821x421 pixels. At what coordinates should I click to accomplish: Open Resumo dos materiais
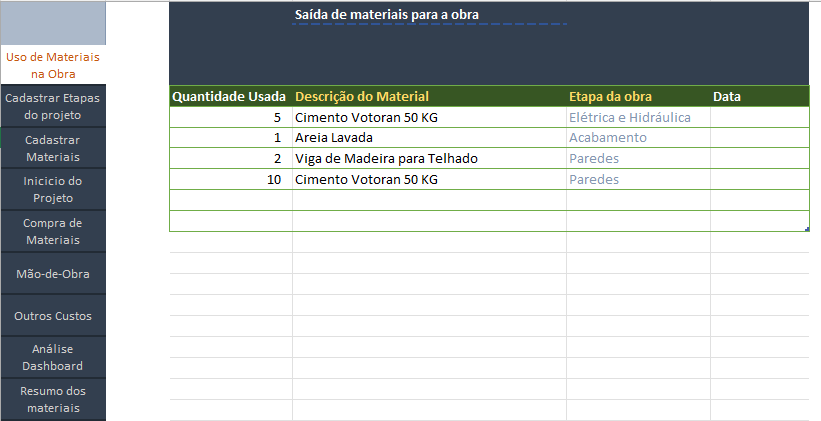tap(53, 400)
